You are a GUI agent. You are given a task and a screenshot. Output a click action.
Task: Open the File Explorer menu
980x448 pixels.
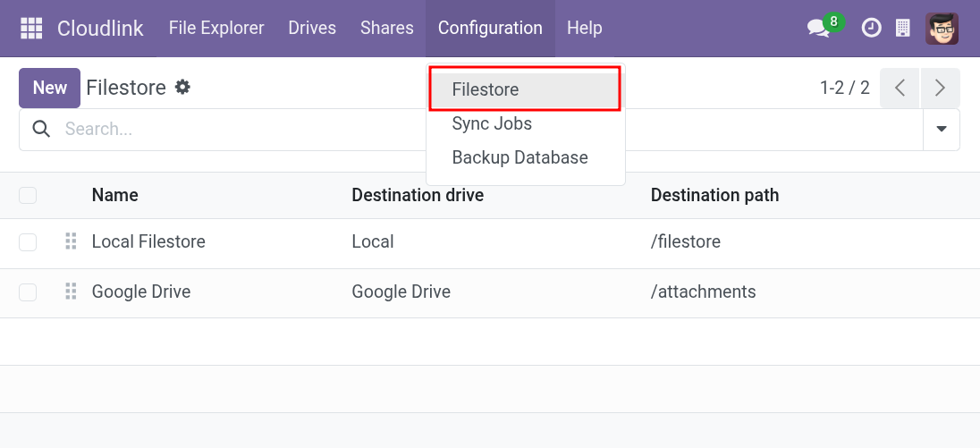216,29
